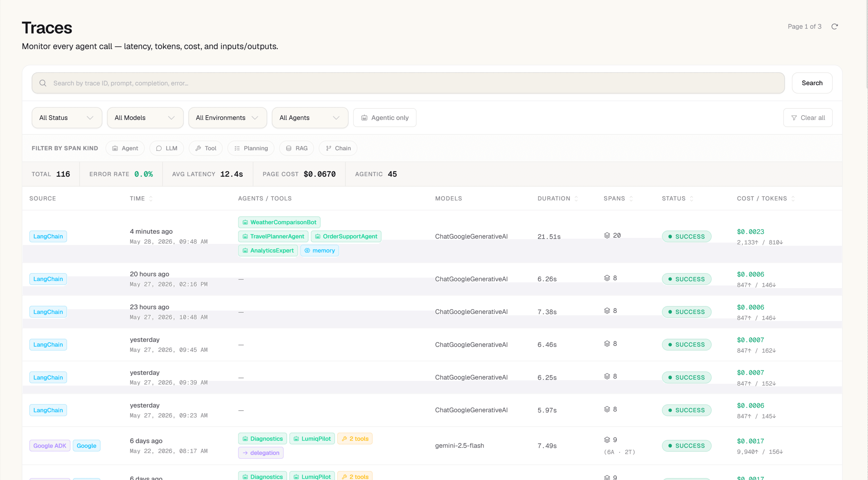Open the All Models dropdown
The height and width of the screenshot is (480, 868).
(145, 118)
